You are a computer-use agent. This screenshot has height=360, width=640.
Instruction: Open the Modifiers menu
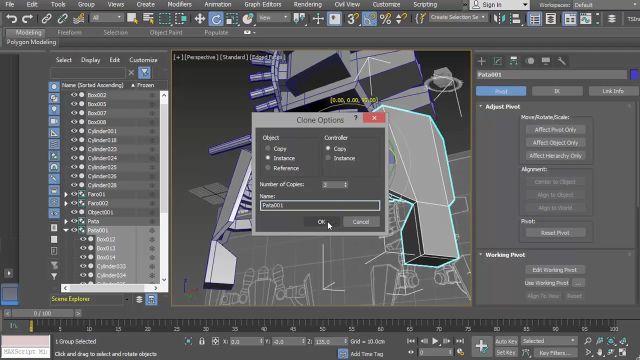(x=179, y=4)
